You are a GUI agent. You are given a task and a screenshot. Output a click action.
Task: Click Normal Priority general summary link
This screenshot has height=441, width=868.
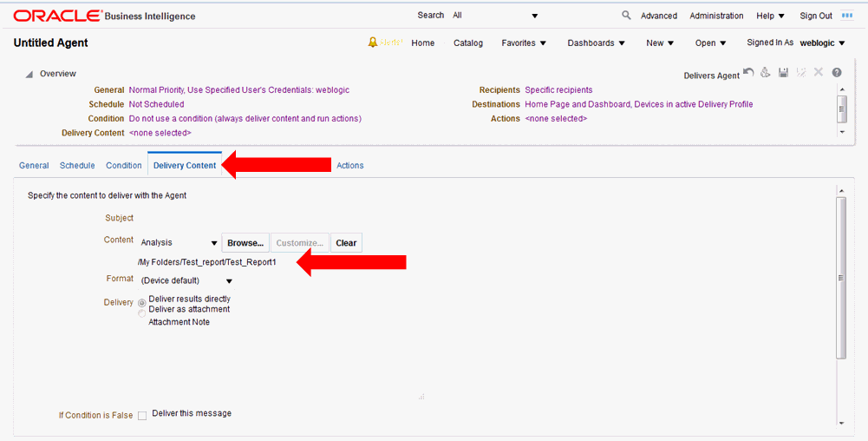coord(239,89)
